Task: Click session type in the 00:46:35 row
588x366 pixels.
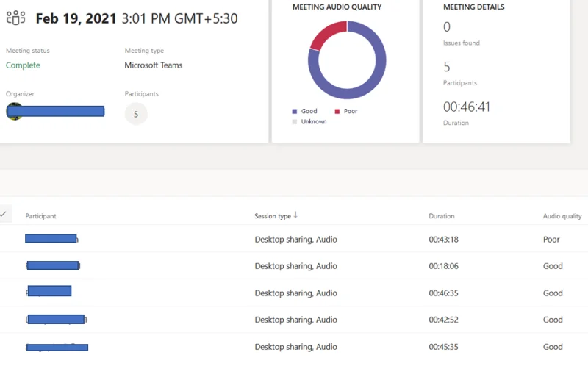Action: coord(296,293)
